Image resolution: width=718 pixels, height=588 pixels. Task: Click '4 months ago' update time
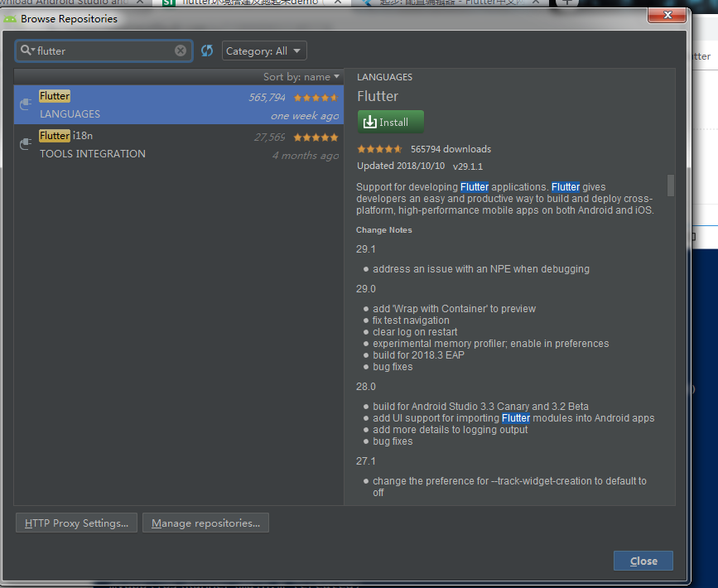(x=306, y=156)
